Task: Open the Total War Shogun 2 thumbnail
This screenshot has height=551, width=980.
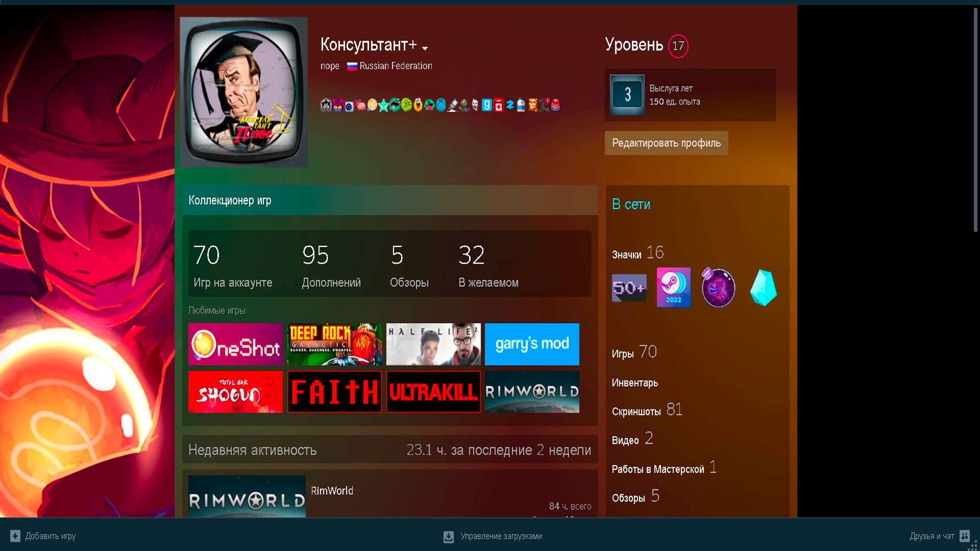Action: [235, 392]
